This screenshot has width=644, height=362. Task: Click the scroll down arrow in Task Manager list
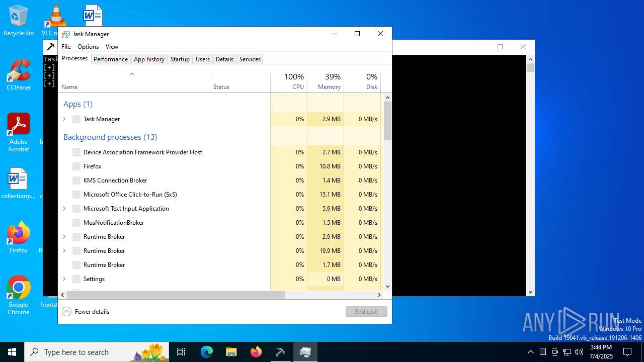pos(387,287)
